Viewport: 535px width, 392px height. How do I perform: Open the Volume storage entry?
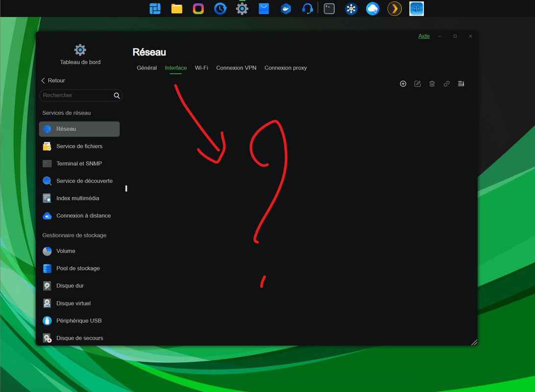coord(79,251)
